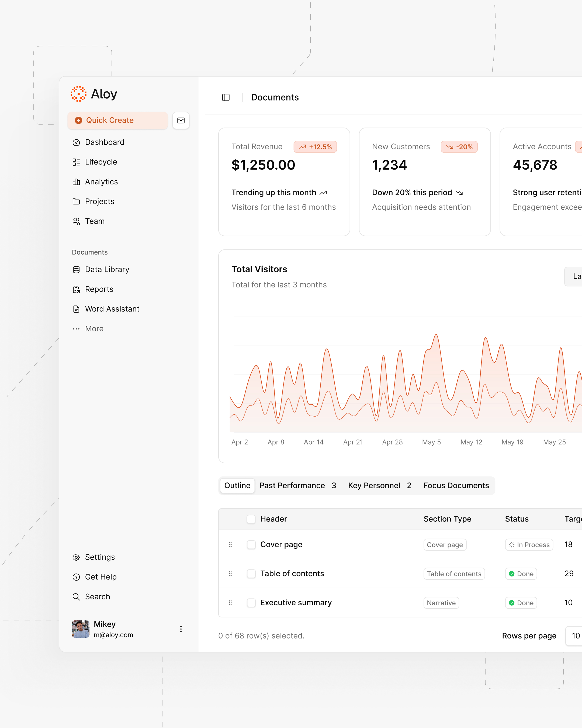This screenshot has height=728, width=582.
Task: Check the Header select-all checkbox
Action: click(251, 519)
